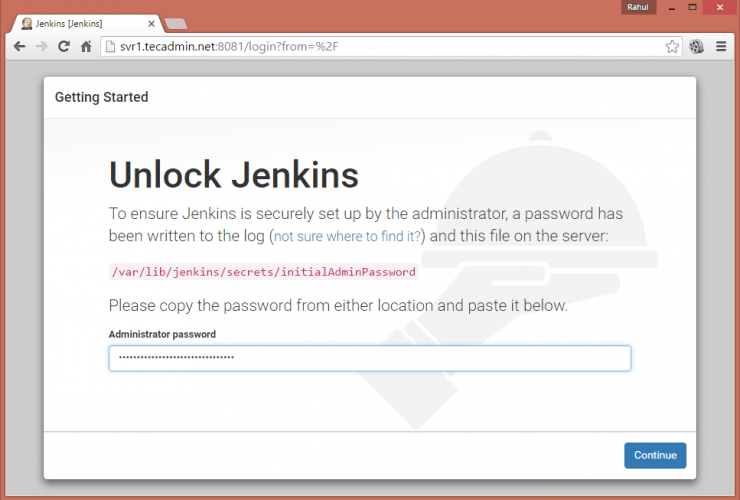Image resolution: width=740 pixels, height=500 pixels.
Task: Maximize the Chrome window
Action: coord(694,7)
